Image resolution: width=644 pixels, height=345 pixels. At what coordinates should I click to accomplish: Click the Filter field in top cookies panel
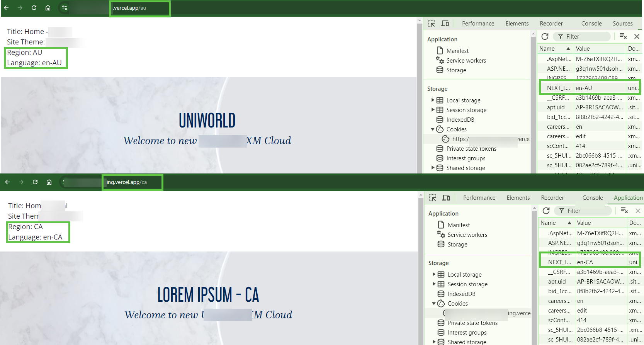pyautogui.click(x=582, y=36)
